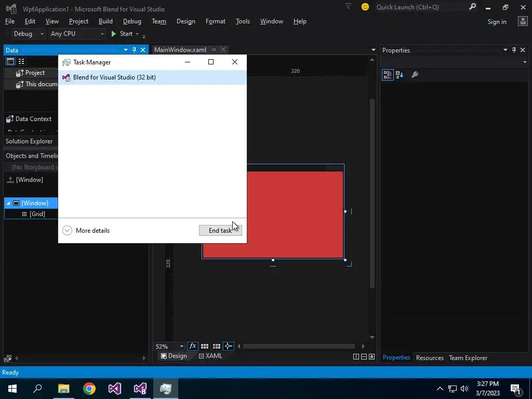Toggle the fx show effects button
532x399 pixels.
click(192, 347)
